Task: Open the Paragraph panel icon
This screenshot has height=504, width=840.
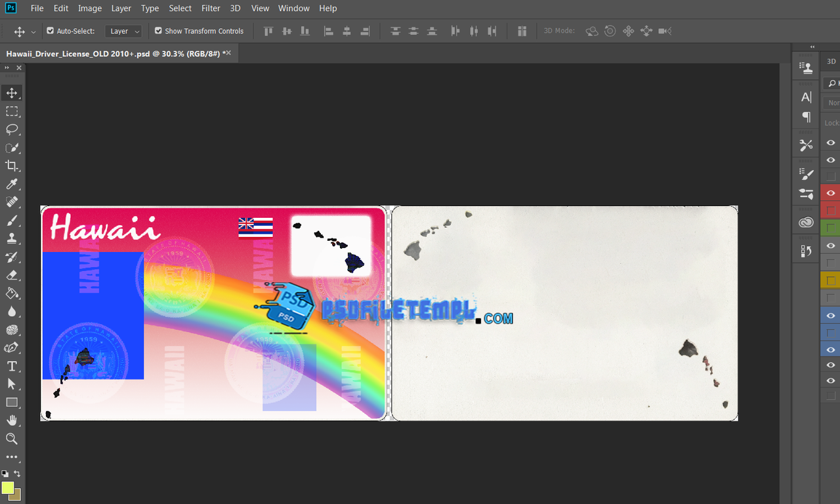Action: click(806, 117)
